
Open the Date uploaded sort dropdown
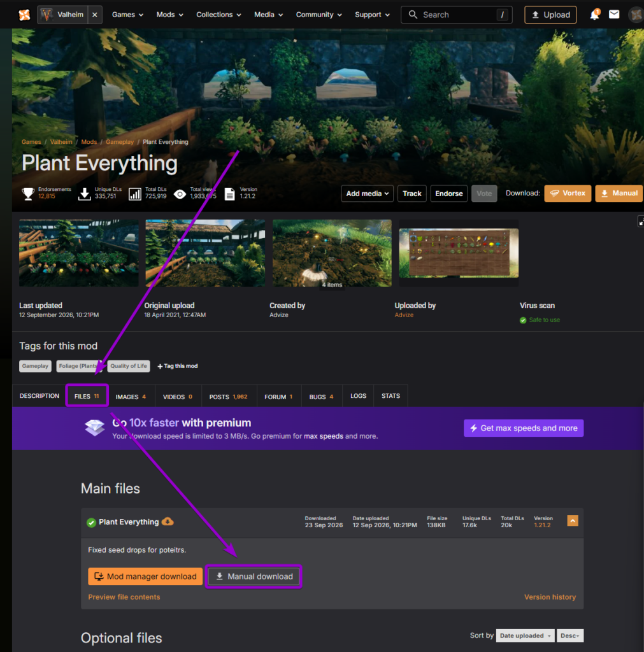525,636
